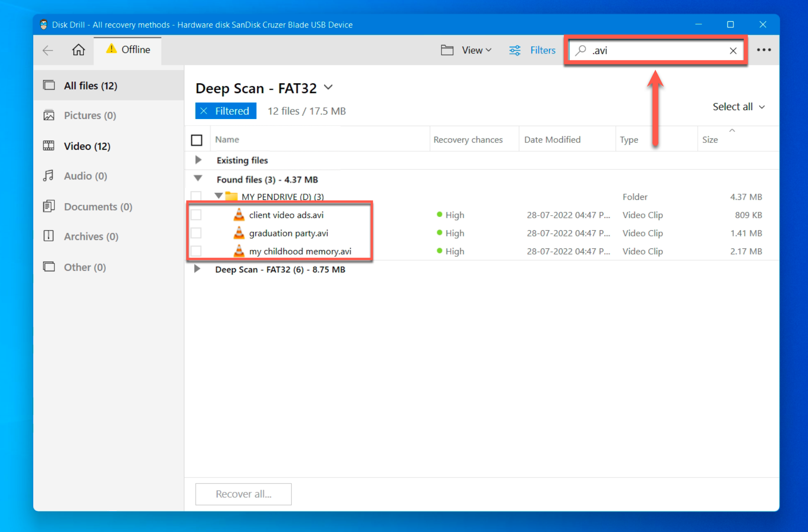
Task: Open the three-dot more options menu
Action: (764, 50)
